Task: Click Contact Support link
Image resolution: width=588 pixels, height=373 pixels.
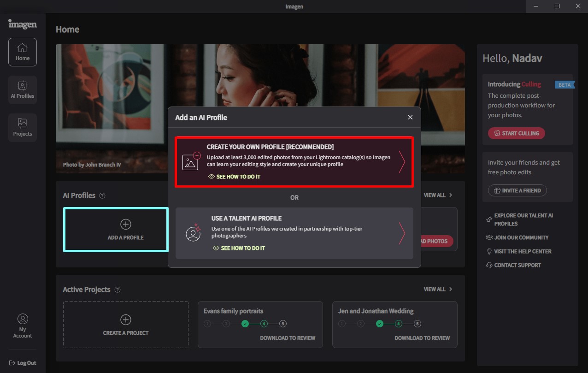Action: pos(517,265)
